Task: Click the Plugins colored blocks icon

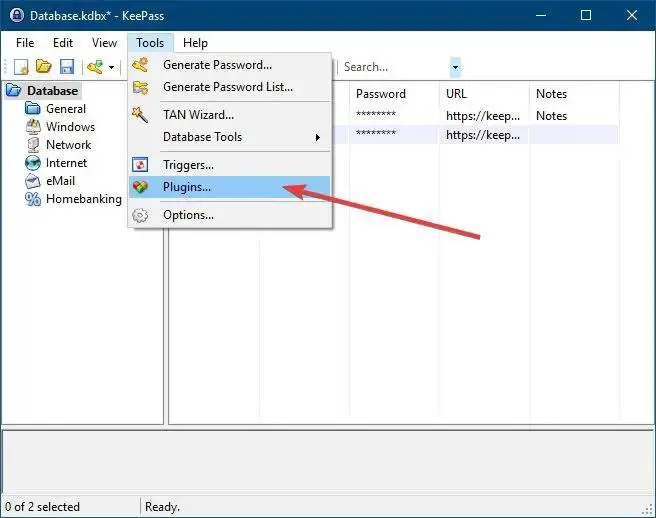Action: coord(140,187)
